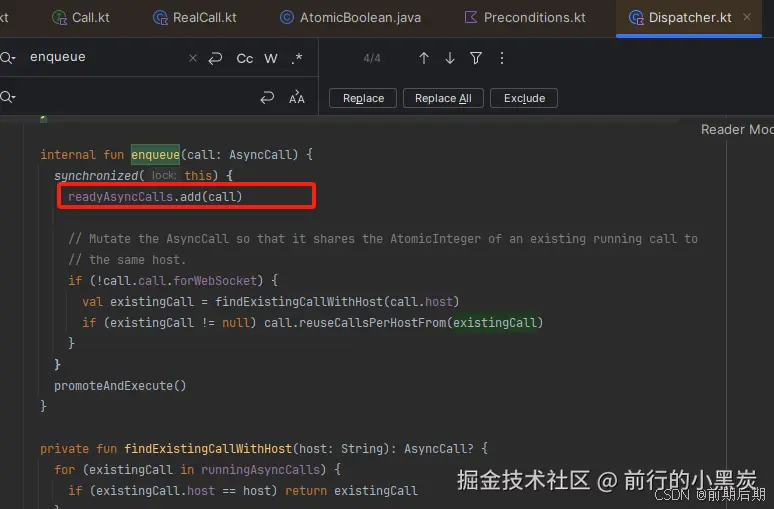Click the 4/4 match counter

pos(372,58)
